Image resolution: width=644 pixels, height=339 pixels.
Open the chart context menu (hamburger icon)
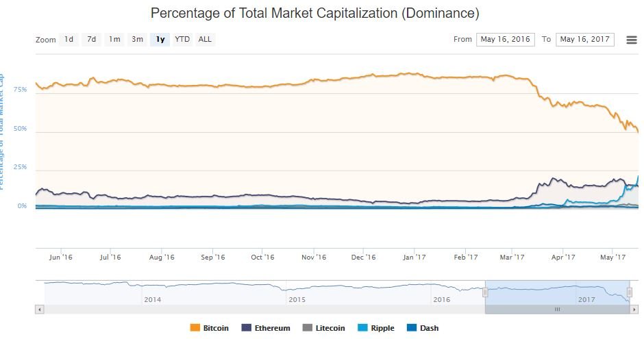tap(632, 40)
